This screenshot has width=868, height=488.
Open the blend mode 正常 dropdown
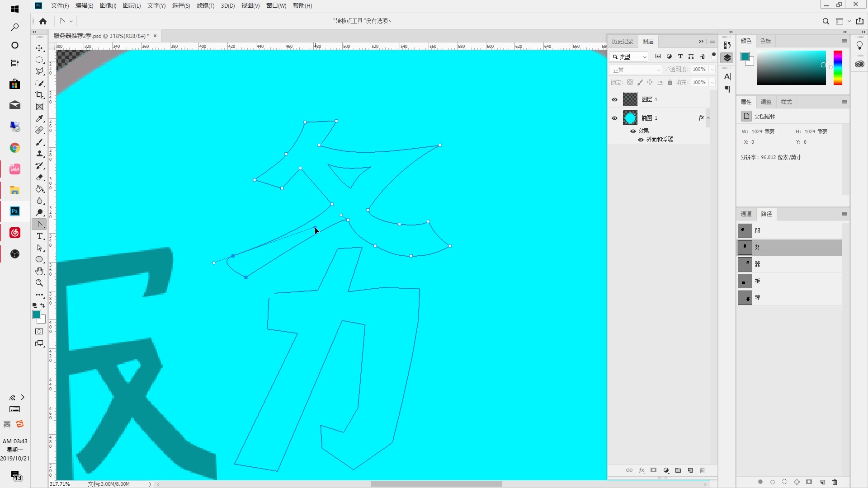635,70
